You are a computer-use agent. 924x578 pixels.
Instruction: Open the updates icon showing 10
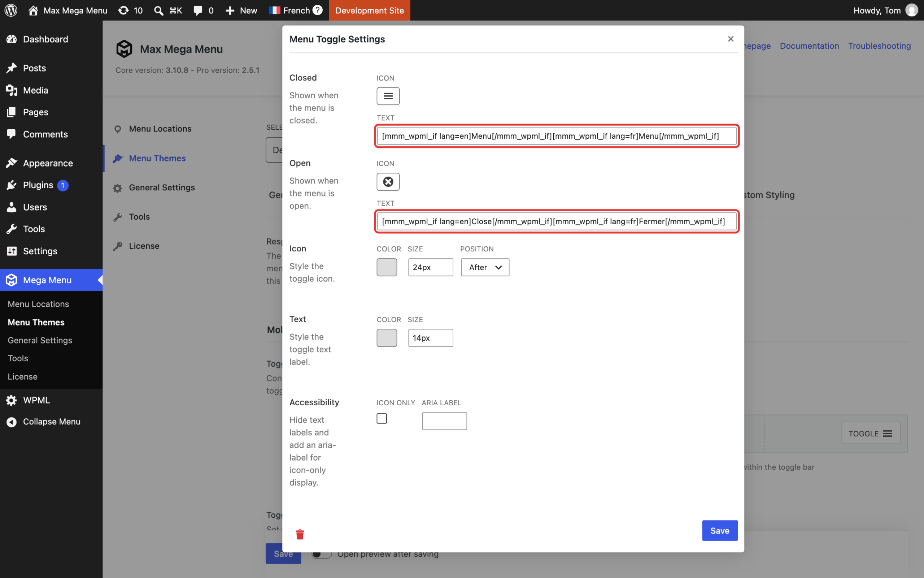coord(130,10)
